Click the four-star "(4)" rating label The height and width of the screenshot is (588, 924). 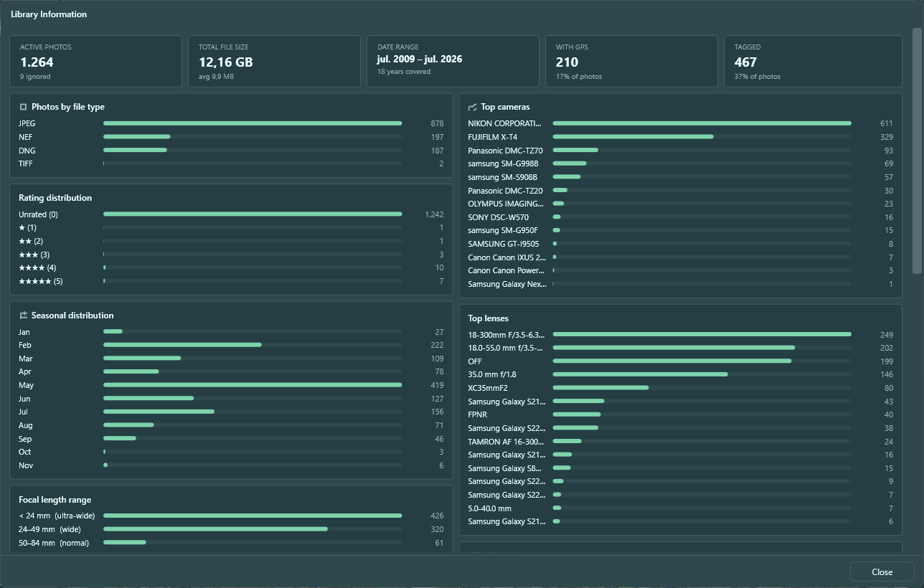(37, 268)
